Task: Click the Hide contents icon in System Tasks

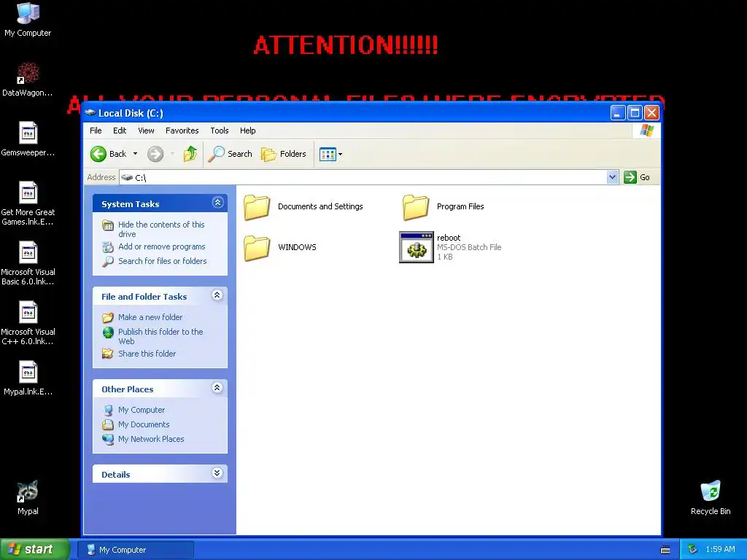Action: (108, 225)
